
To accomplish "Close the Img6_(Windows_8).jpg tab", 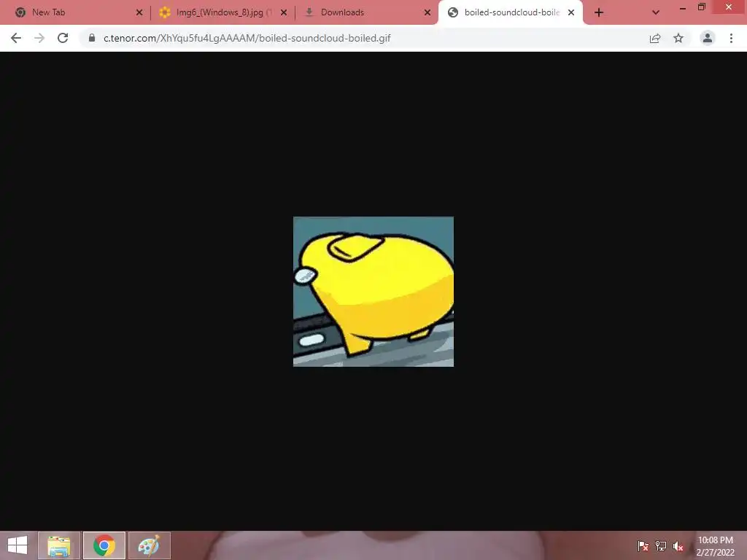I will coord(284,12).
